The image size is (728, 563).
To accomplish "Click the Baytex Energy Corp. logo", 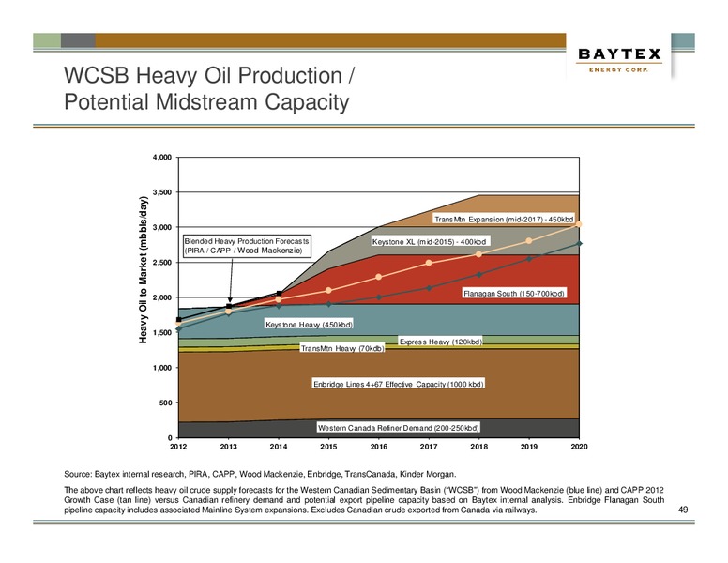I will pos(619,60).
